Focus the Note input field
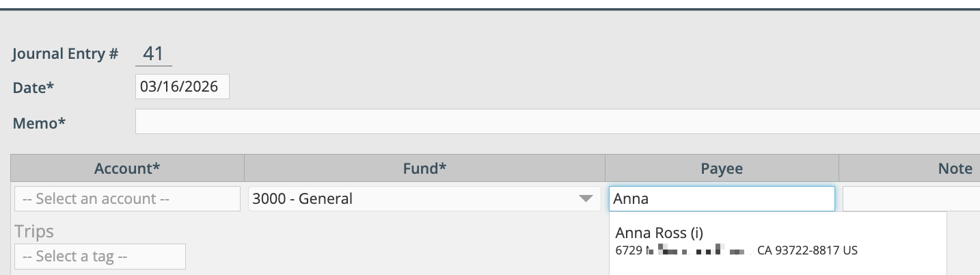This screenshot has height=275, width=980. [x=910, y=199]
